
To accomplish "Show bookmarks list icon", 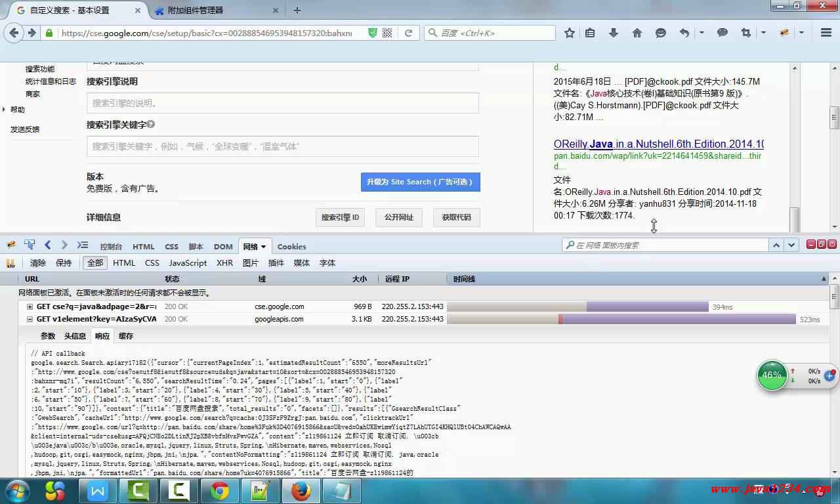I will tap(590, 33).
